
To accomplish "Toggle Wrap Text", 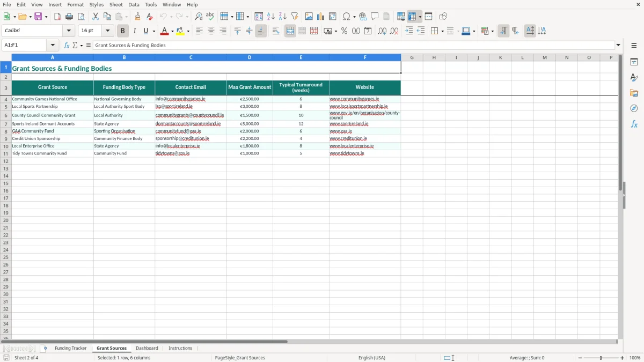I will [x=276, y=31].
